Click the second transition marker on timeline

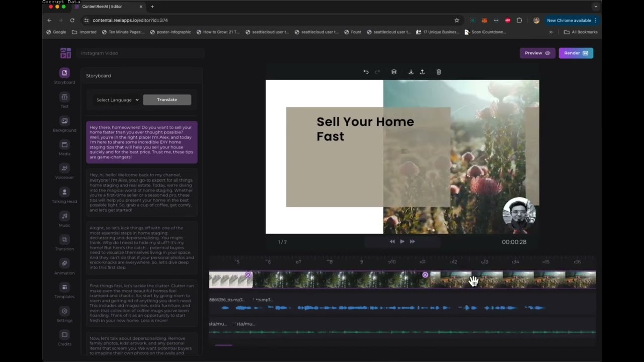pos(425,275)
